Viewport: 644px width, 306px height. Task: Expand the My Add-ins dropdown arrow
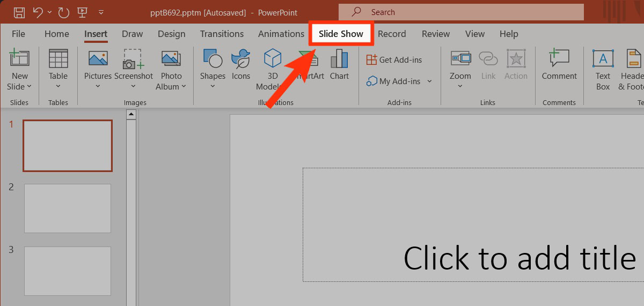point(429,81)
